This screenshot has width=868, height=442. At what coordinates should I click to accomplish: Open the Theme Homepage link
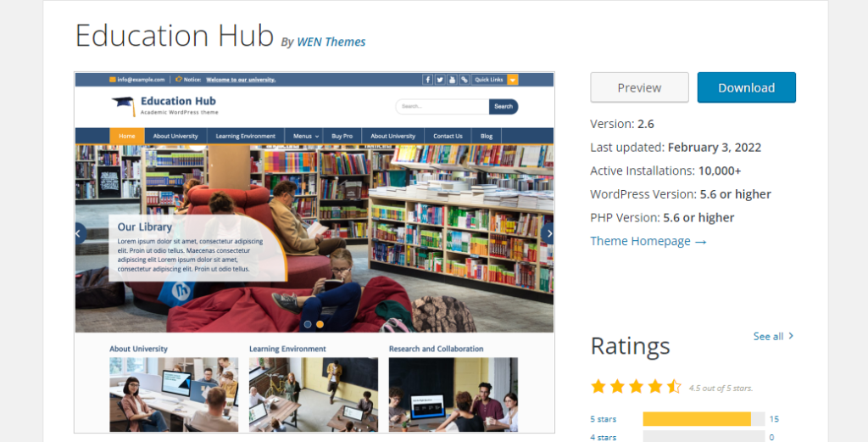coord(648,241)
